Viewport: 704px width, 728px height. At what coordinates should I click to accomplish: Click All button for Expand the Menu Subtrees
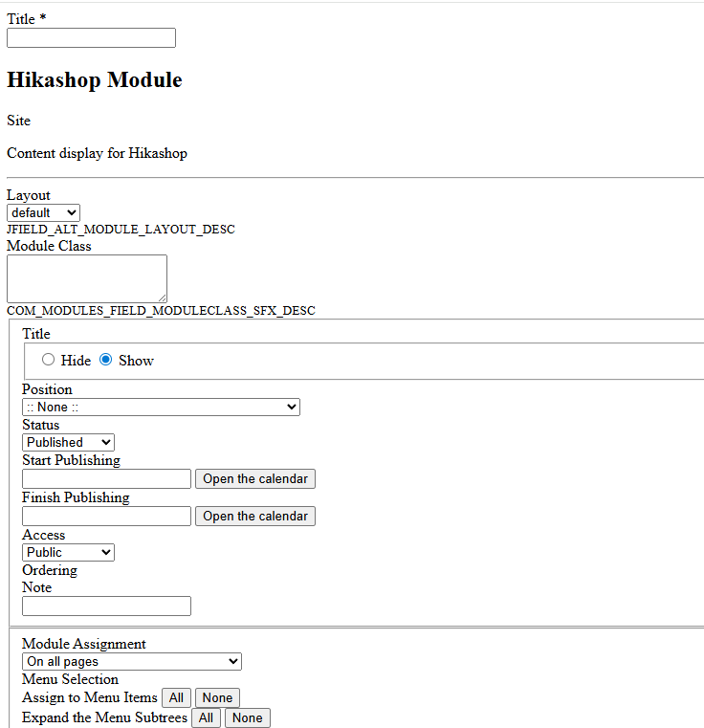tap(206, 717)
